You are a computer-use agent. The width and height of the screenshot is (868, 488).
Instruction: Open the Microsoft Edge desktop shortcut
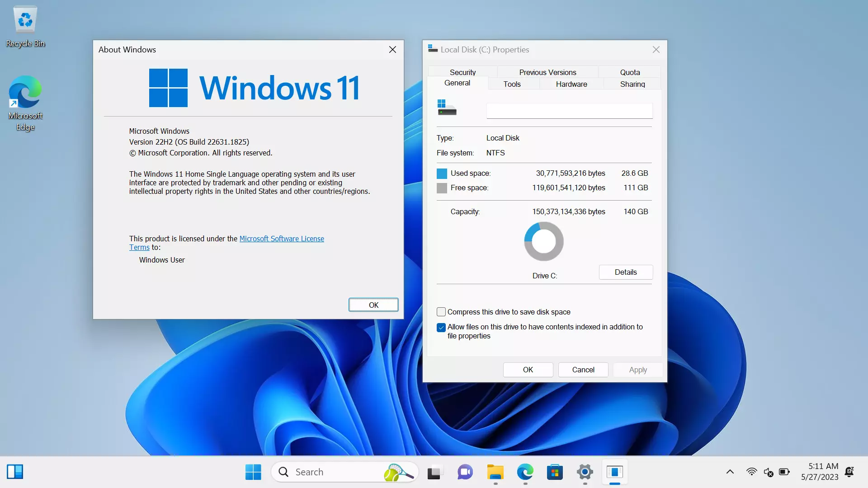(x=25, y=103)
